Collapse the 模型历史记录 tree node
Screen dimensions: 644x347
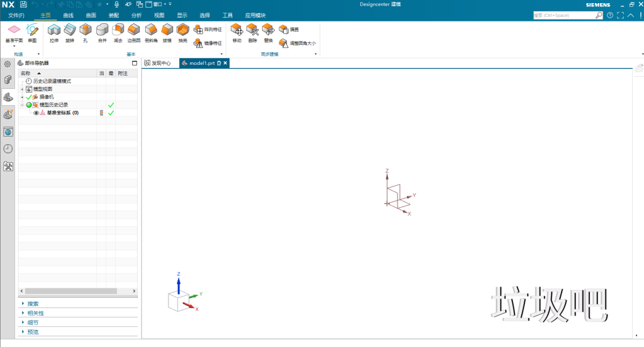22,105
